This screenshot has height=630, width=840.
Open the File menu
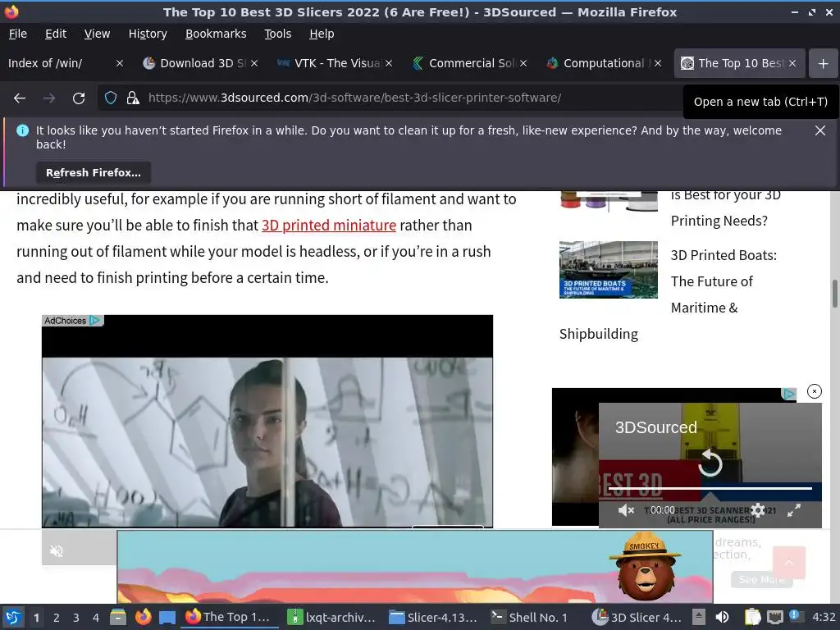pos(18,34)
